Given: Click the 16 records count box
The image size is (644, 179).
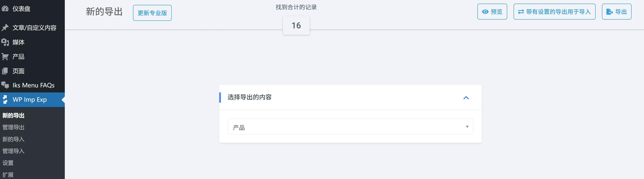Looking at the screenshot, I should (x=296, y=25).
